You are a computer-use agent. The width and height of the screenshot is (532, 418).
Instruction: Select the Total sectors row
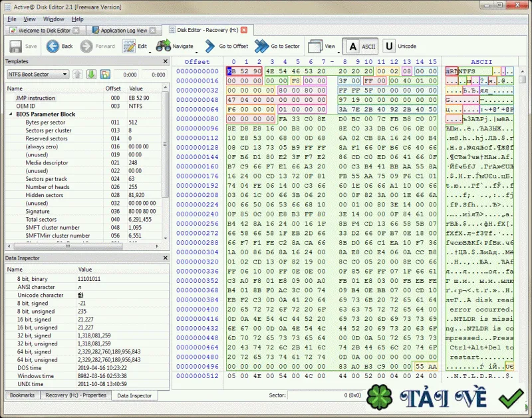(x=84, y=220)
